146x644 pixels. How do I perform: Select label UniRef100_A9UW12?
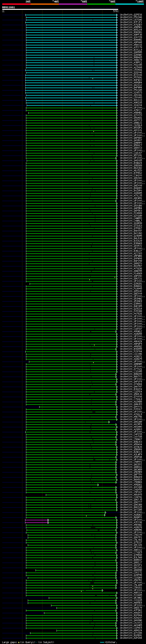[x=131, y=331]
